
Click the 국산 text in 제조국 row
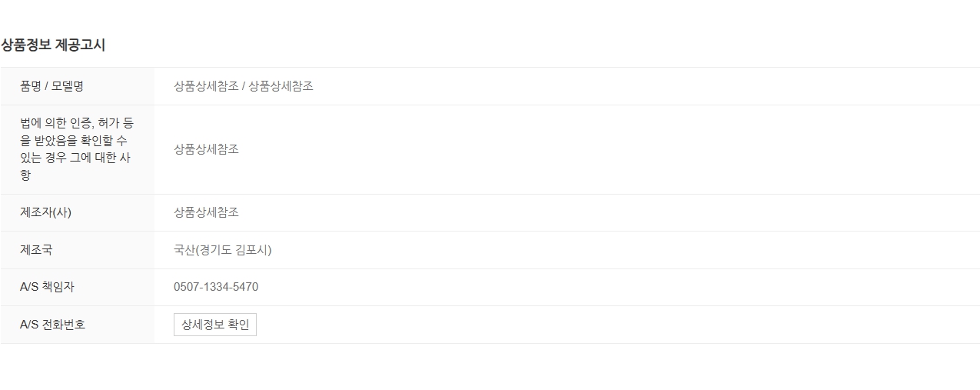click(184, 250)
